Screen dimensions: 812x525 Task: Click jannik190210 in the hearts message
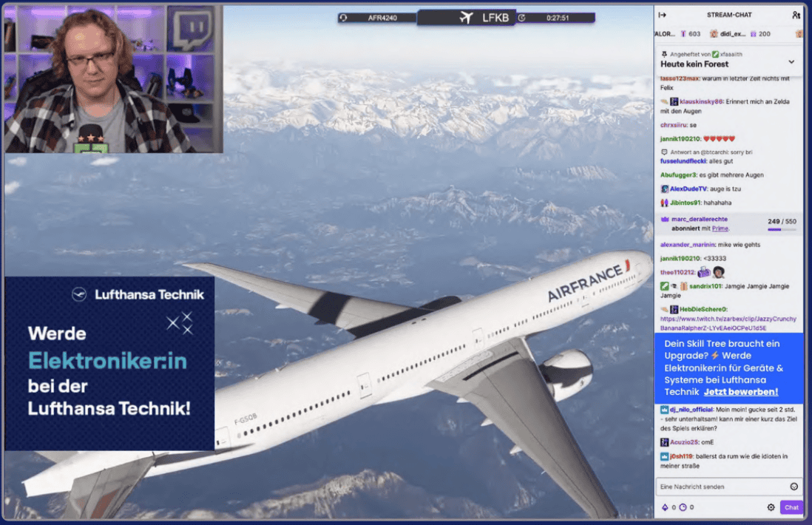pyautogui.click(x=680, y=139)
